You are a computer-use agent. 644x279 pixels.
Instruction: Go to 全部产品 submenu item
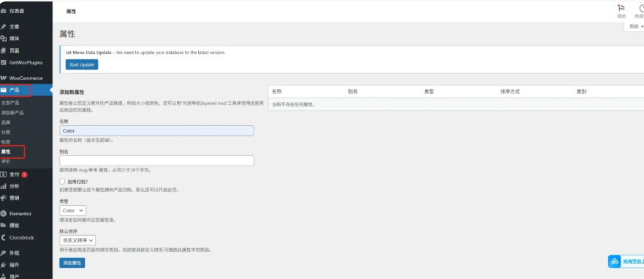pyautogui.click(x=10, y=103)
